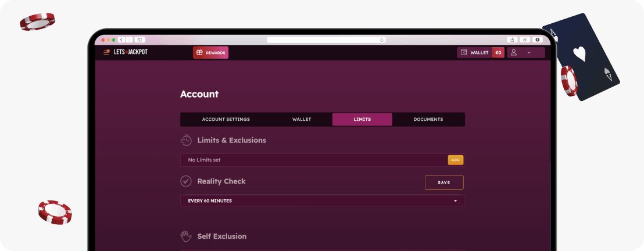This screenshot has width=644, height=251.
Task: Click the Limits & Exclusions timer icon
Action: (x=186, y=140)
